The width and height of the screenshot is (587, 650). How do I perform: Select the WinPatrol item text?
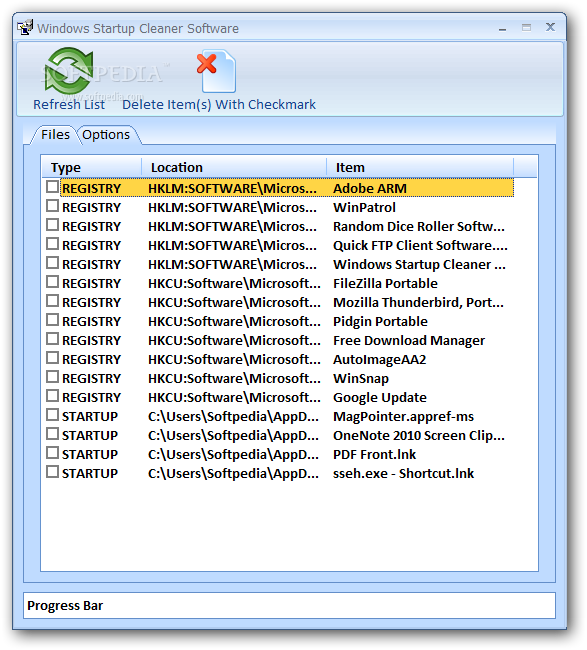click(364, 208)
